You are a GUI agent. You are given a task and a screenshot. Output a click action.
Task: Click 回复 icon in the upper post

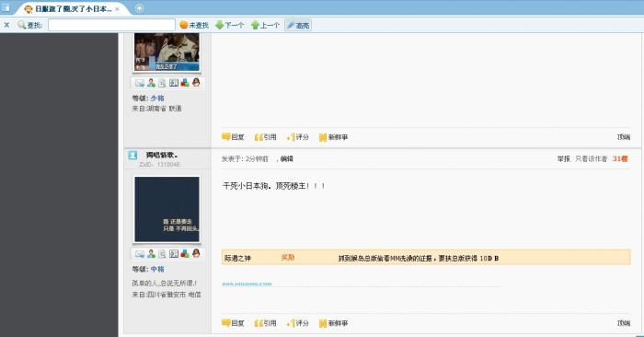pyautogui.click(x=233, y=137)
